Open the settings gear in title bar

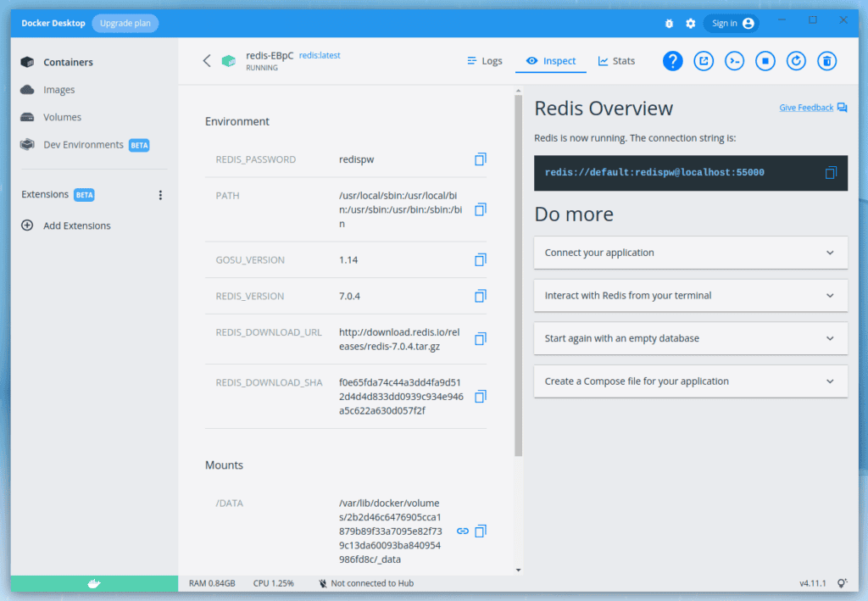tap(690, 23)
